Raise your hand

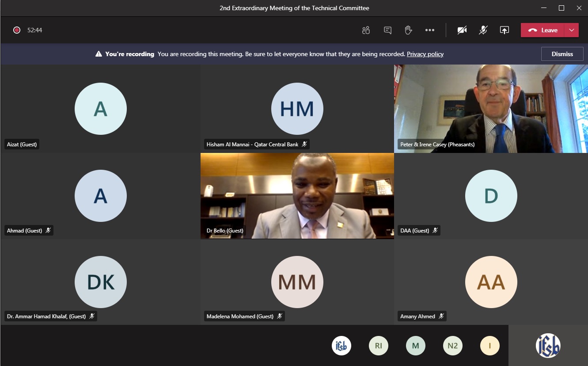(409, 30)
